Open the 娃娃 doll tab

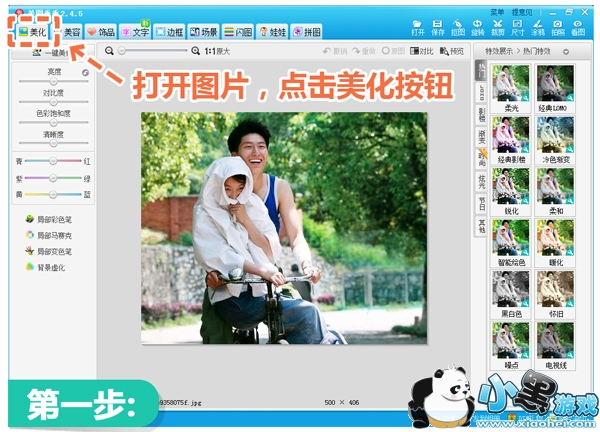click(272, 32)
